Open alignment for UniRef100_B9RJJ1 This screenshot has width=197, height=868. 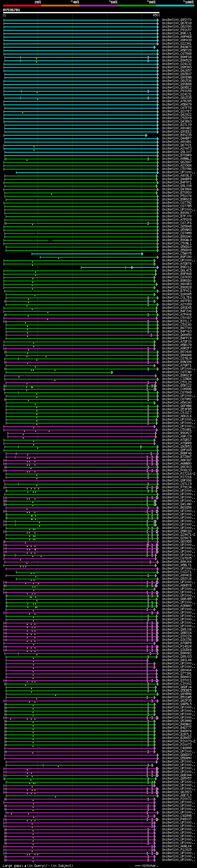(176, 34)
